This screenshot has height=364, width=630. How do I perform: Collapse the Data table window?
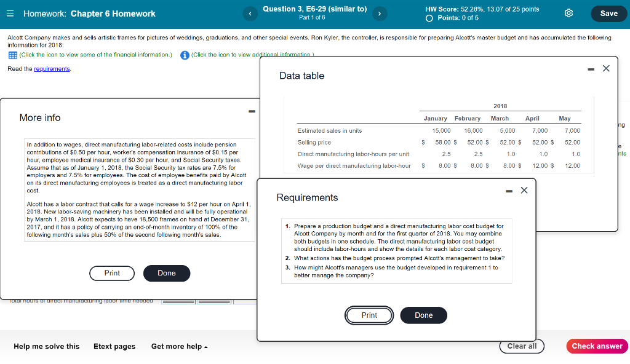(589, 68)
